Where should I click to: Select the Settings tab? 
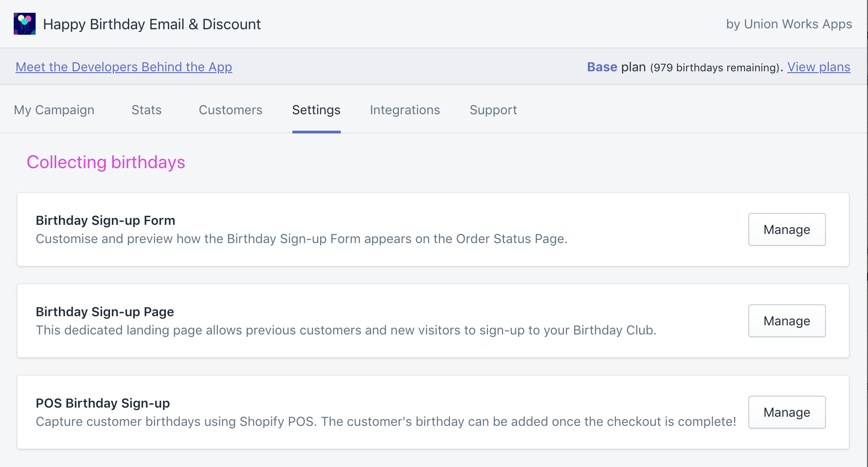coord(316,110)
